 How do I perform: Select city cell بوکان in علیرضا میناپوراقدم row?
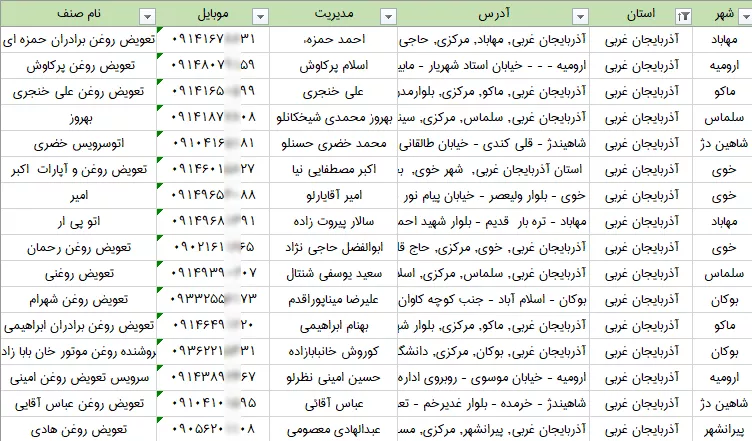click(x=723, y=299)
